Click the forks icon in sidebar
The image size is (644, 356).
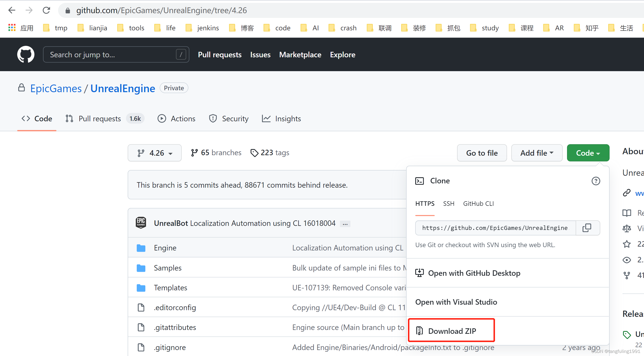[x=627, y=275]
